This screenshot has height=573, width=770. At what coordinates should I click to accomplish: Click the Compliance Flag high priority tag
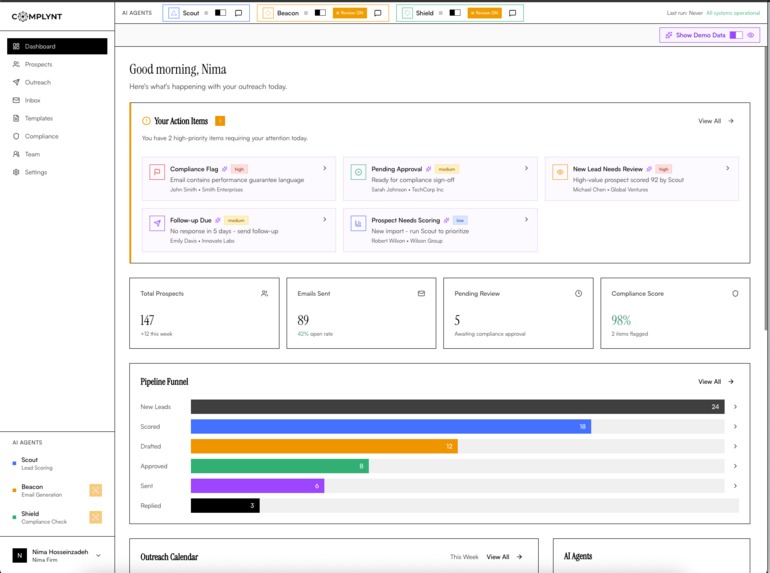(x=239, y=169)
